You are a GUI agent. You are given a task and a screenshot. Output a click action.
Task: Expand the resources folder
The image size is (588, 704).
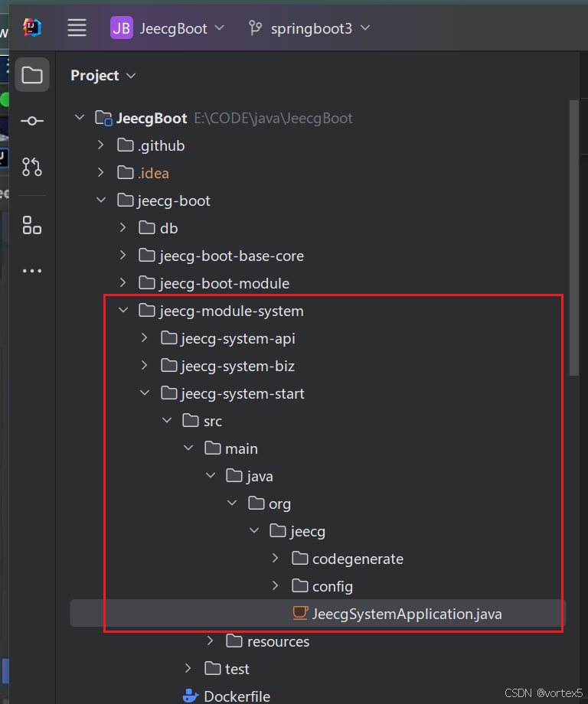(x=210, y=640)
